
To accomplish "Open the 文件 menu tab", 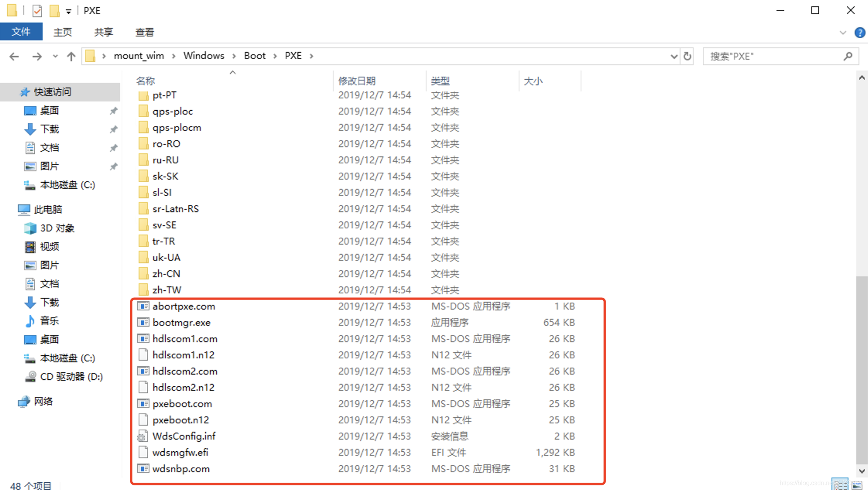I will click(x=21, y=32).
